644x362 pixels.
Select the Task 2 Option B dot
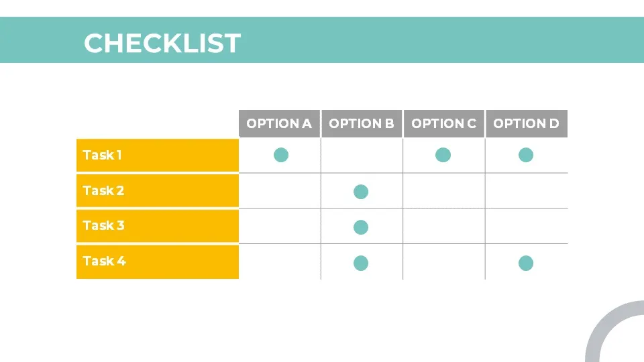coord(361,192)
